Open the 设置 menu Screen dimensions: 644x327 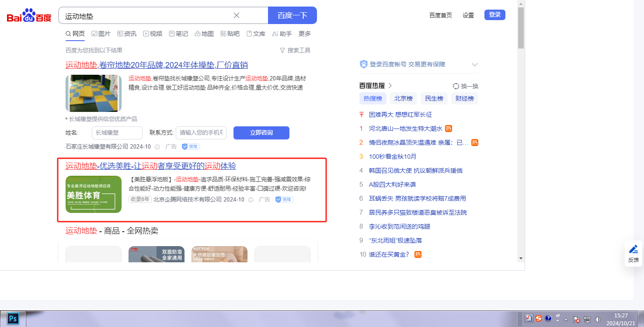(468, 15)
